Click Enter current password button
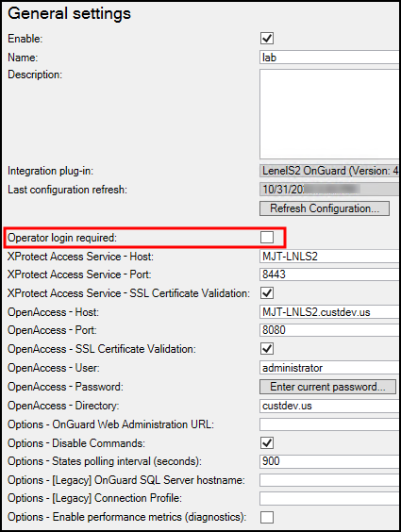 pos(327,387)
